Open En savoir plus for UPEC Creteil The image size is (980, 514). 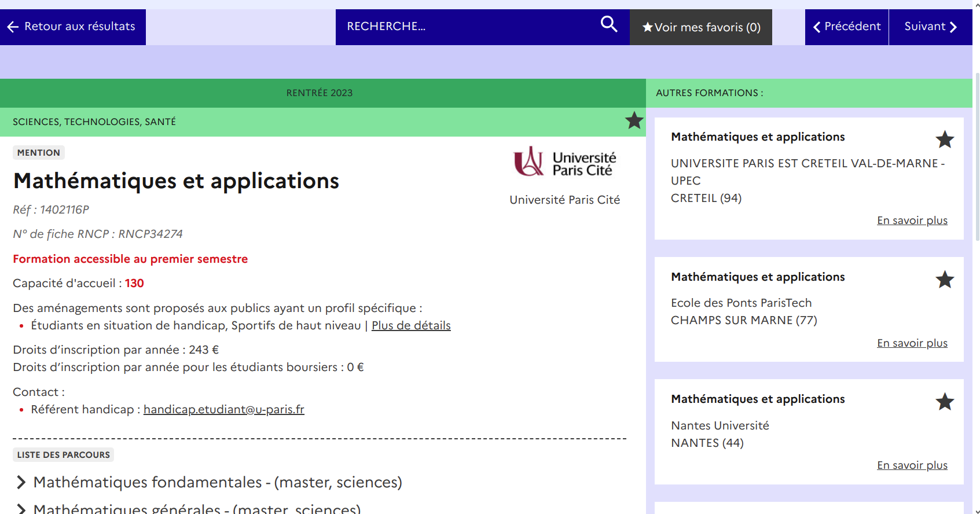click(912, 221)
